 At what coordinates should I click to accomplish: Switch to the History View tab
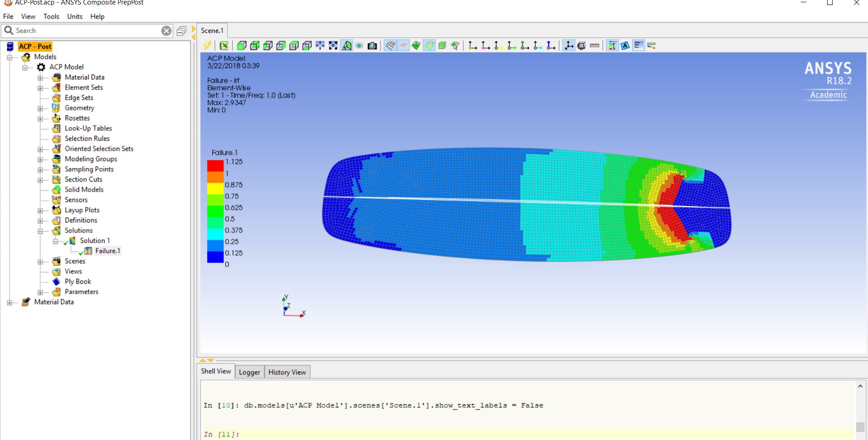[287, 372]
